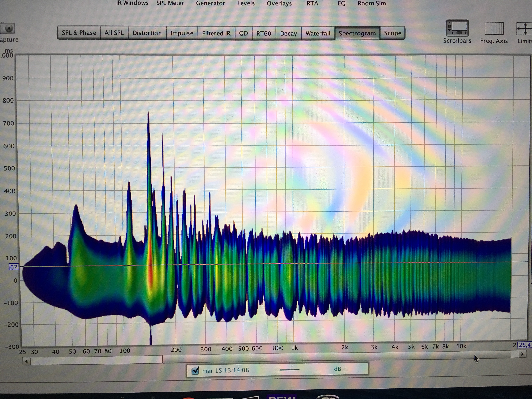532x399 pixels.
Task: Open the SPL Meter tool
Action: (170, 3)
